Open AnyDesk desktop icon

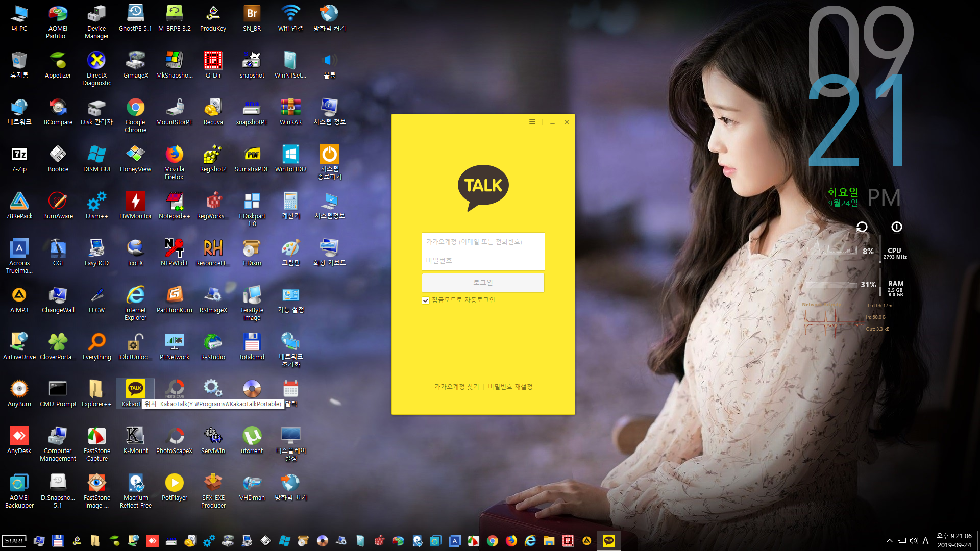pyautogui.click(x=19, y=440)
